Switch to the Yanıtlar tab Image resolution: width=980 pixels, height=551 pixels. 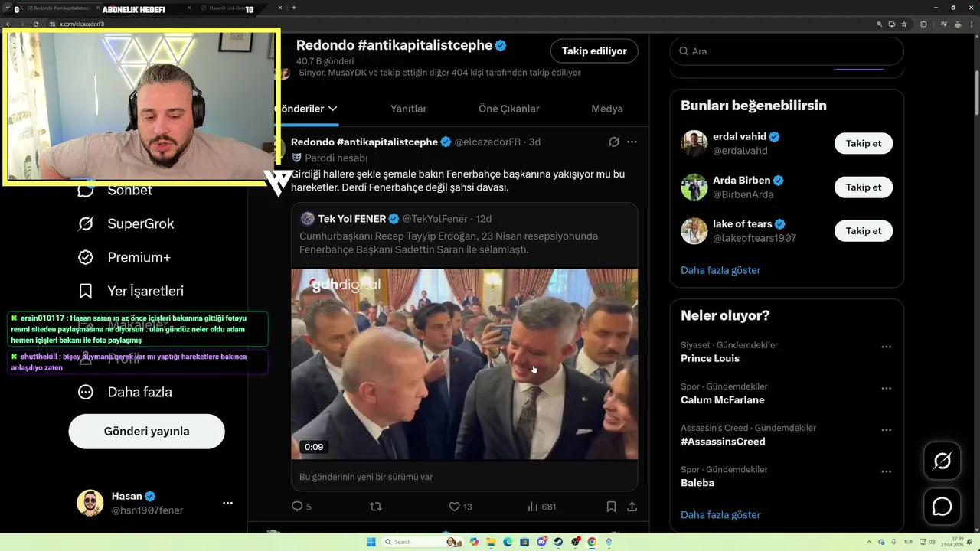coord(408,109)
